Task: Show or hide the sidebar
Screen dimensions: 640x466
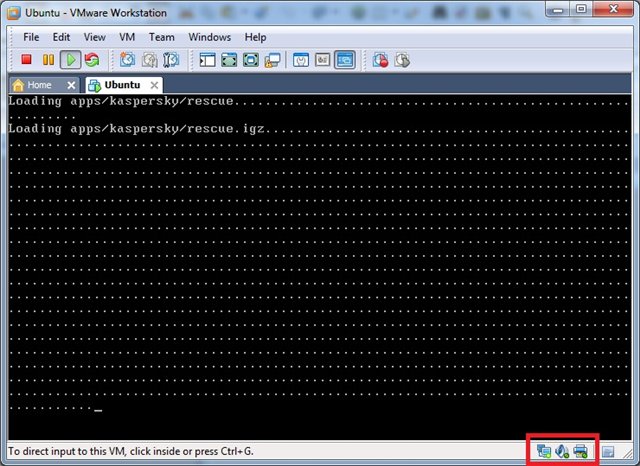Action: [x=207, y=60]
